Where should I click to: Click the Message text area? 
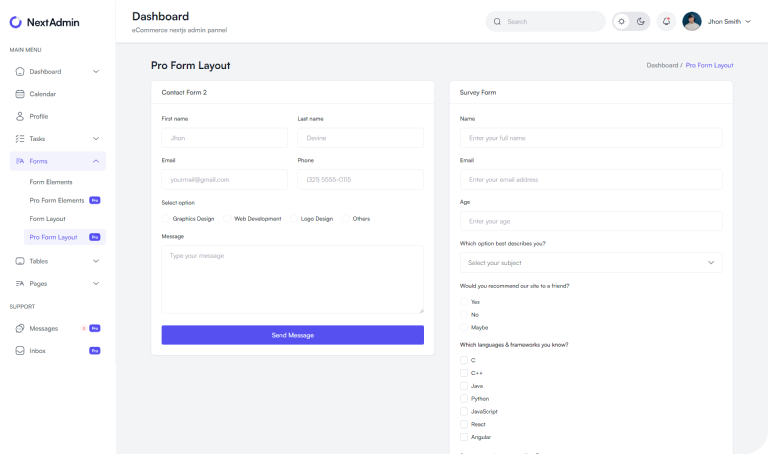(x=292, y=279)
